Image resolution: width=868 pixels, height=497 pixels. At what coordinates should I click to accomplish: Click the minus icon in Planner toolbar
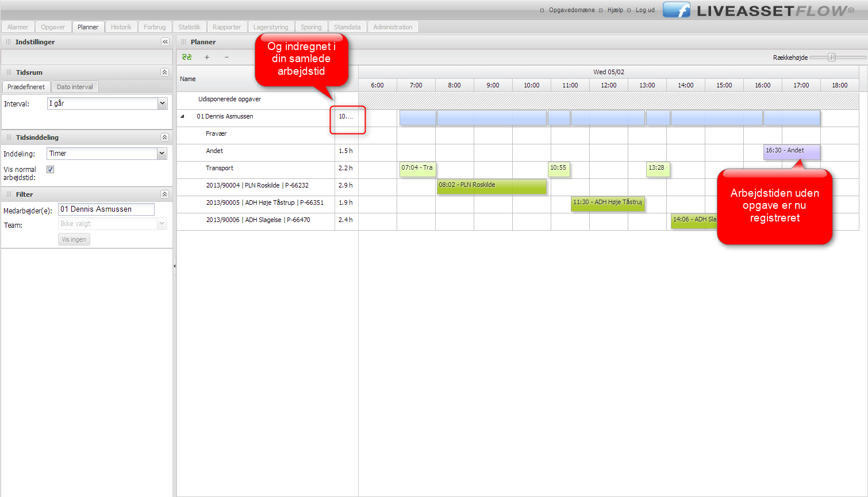pyautogui.click(x=226, y=57)
